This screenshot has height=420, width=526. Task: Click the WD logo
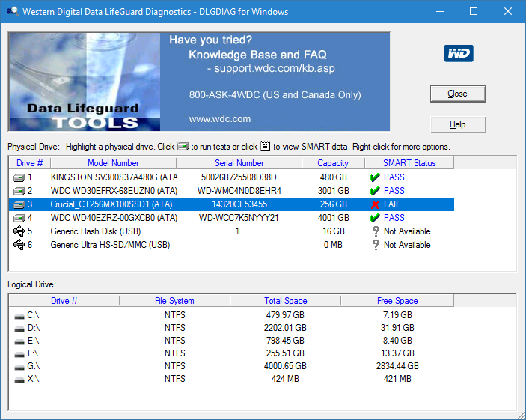(459, 53)
